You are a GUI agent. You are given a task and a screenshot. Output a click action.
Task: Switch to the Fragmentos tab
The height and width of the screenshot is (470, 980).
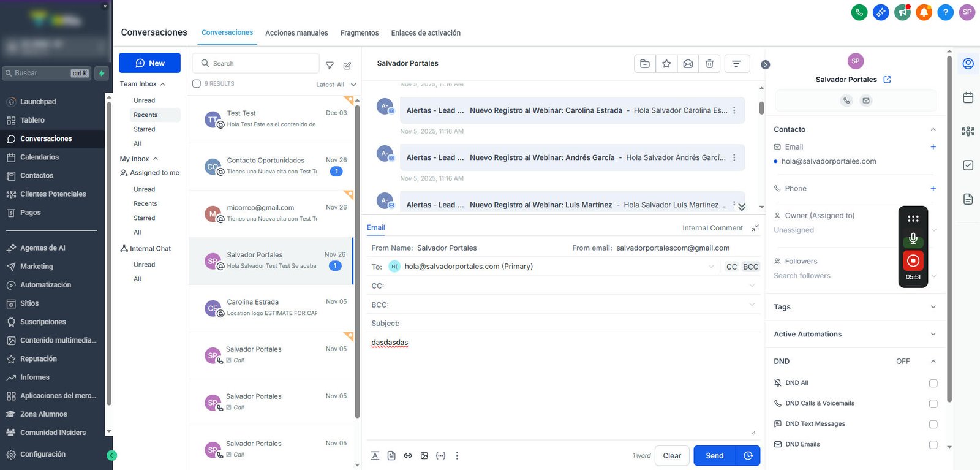[x=360, y=33]
